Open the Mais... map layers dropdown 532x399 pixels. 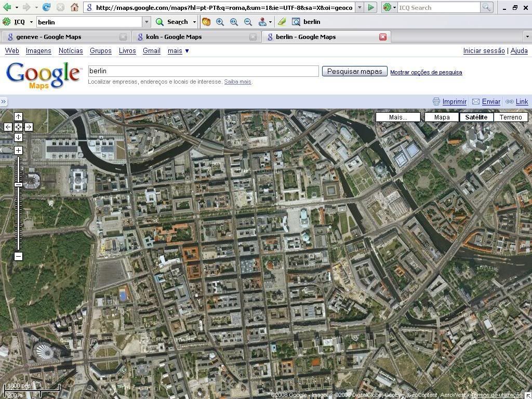point(398,117)
